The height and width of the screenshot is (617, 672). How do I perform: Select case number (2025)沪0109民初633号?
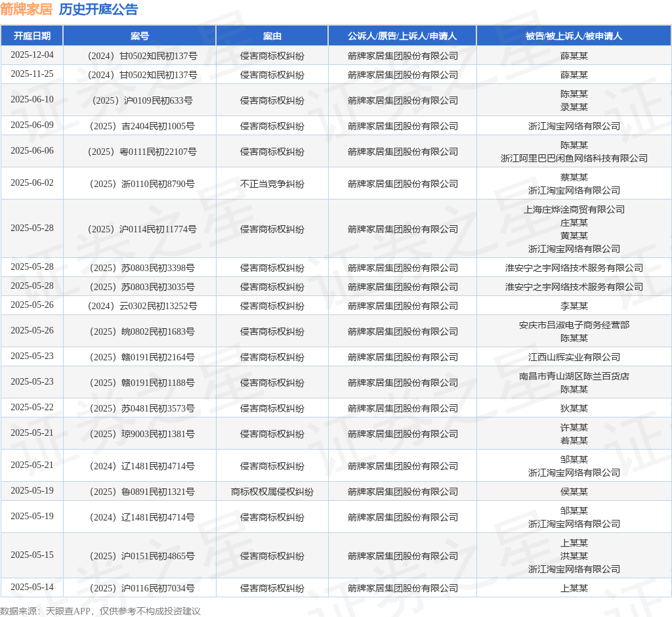click(x=142, y=100)
